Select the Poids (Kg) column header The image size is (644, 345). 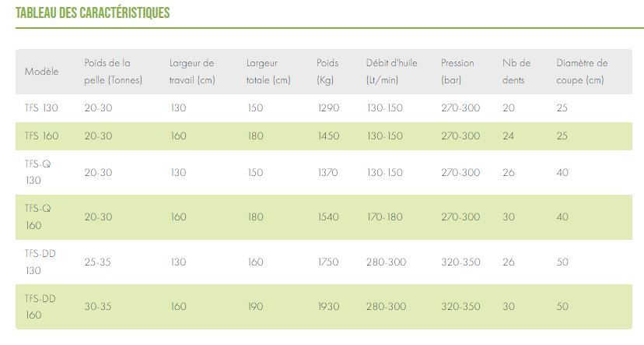tap(327, 72)
